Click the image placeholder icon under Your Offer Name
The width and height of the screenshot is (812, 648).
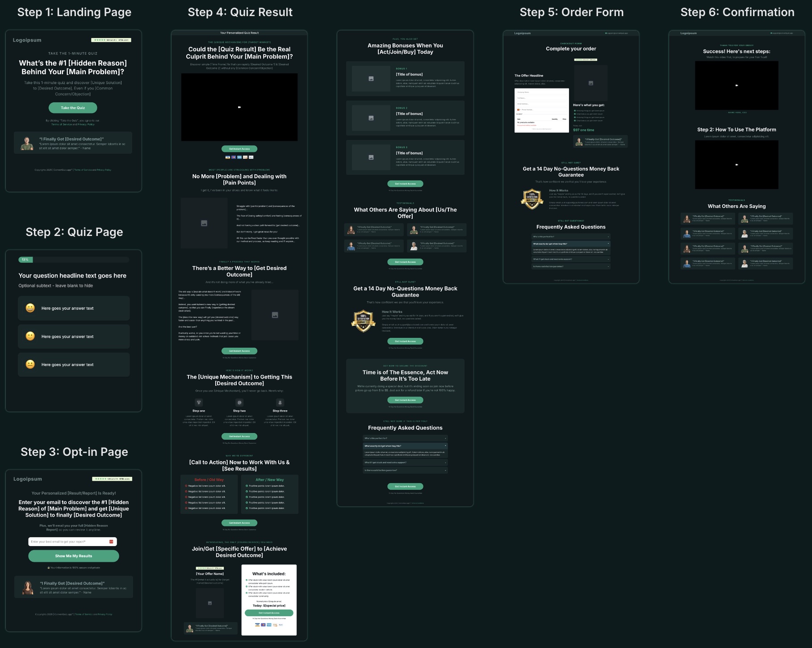[210, 603]
